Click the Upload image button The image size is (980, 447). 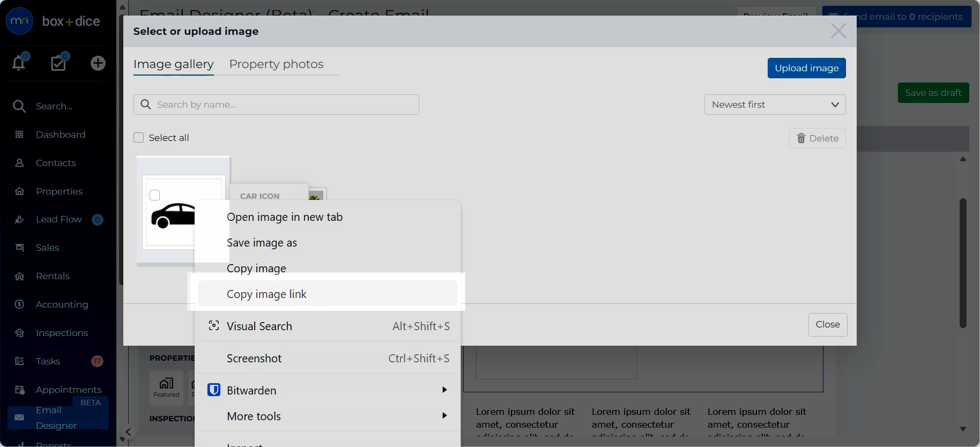806,68
